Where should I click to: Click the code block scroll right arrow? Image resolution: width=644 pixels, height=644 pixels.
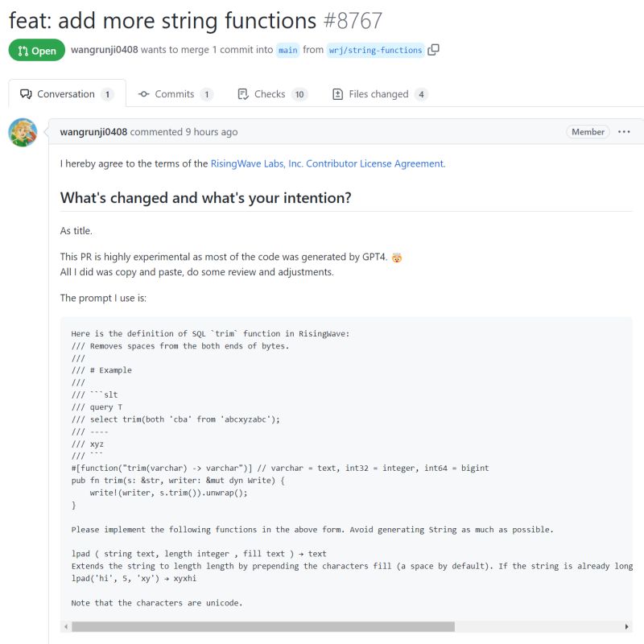(x=627, y=626)
